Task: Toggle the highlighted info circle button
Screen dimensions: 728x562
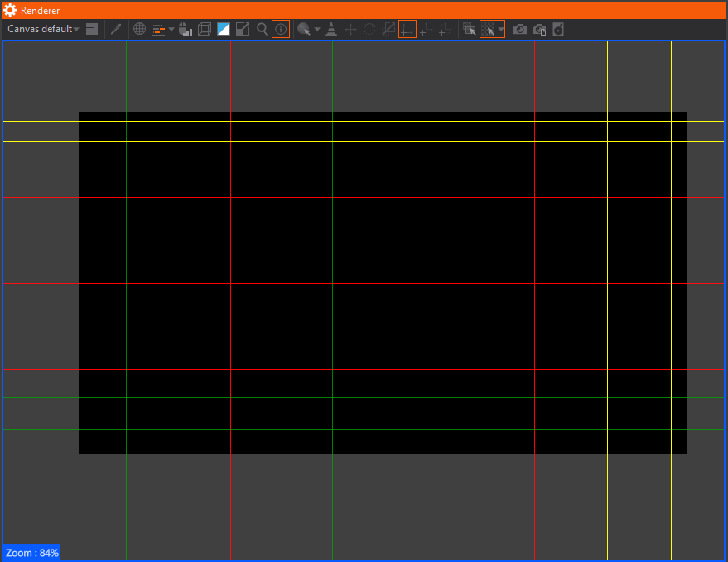Action: [281, 29]
